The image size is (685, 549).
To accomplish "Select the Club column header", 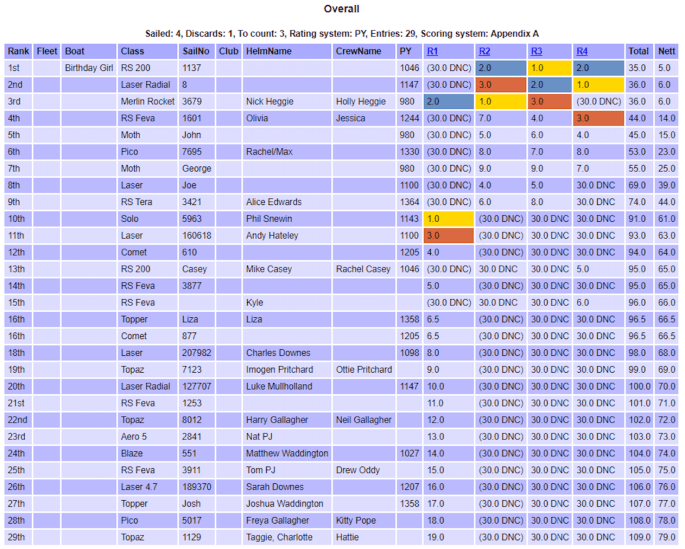I will (x=228, y=51).
